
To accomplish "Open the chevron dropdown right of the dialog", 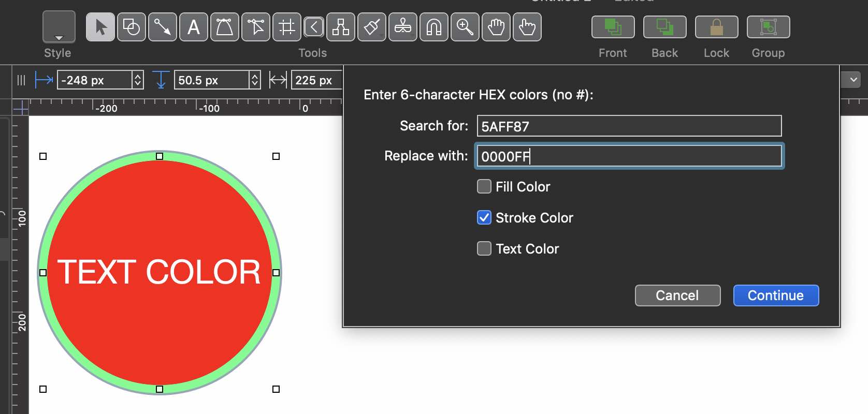I will (x=853, y=80).
